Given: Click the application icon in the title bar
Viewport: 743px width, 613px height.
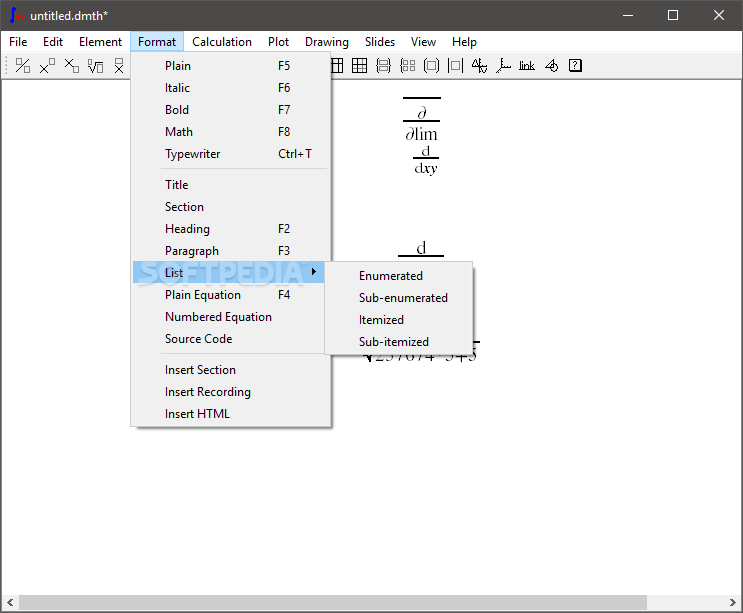Looking at the screenshot, I should coord(17,15).
